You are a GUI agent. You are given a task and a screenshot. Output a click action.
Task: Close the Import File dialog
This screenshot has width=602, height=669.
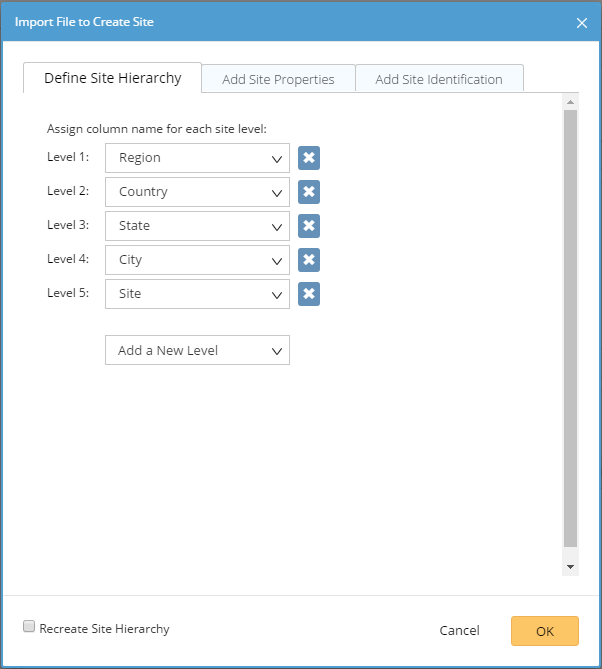coord(582,22)
